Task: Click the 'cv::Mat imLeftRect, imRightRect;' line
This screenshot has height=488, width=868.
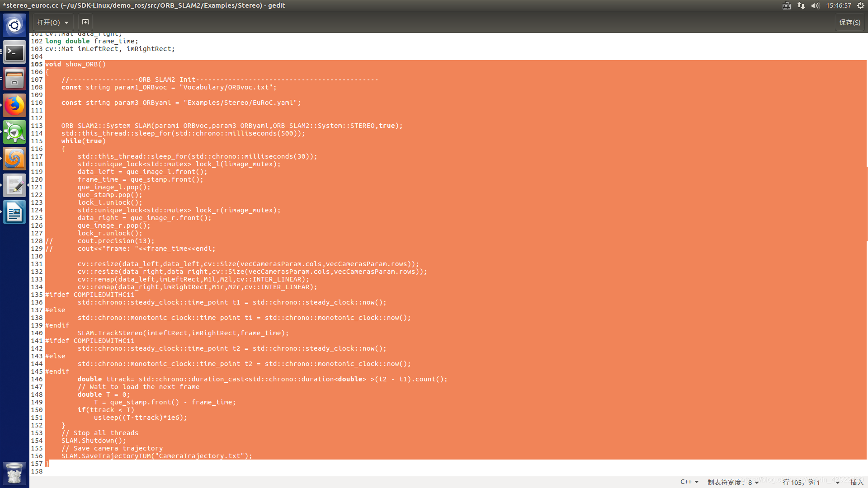Action: pos(110,49)
